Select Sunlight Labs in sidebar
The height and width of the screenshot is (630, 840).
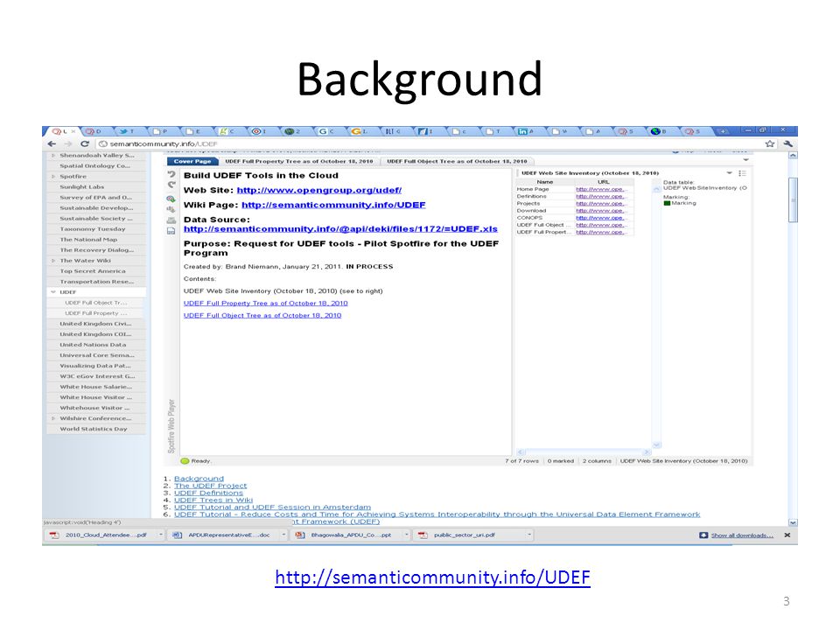click(82, 187)
